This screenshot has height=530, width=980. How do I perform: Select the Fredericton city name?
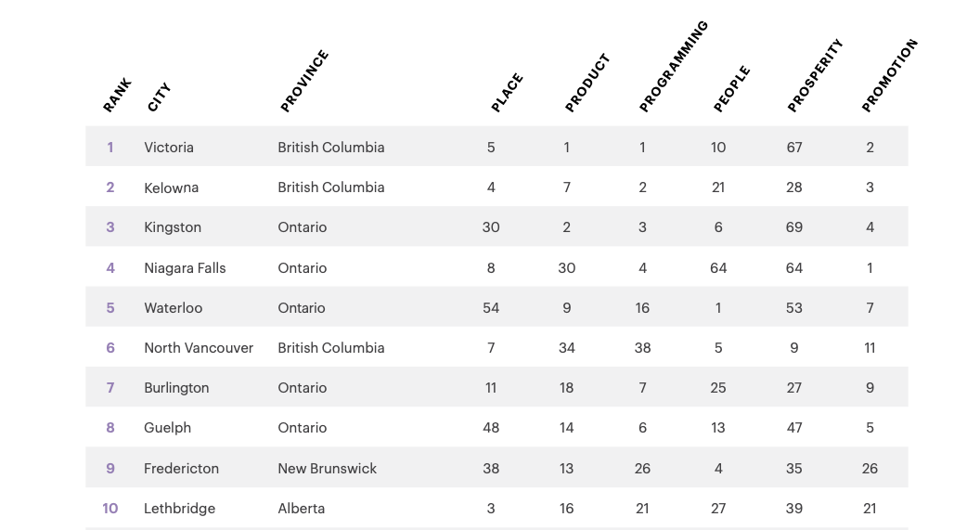[x=181, y=469]
